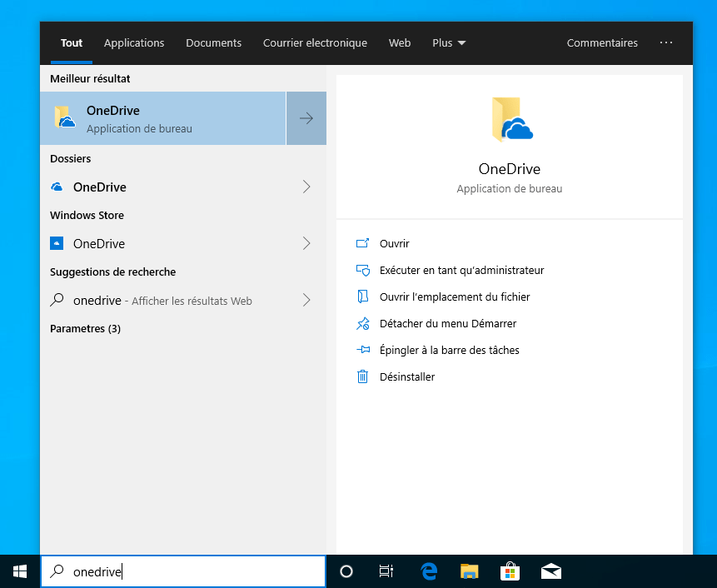Select the Tout tab
The height and width of the screenshot is (588, 717).
pos(72,43)
